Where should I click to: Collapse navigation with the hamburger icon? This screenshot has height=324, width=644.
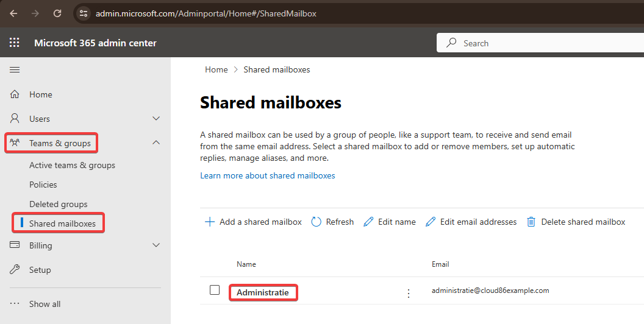[x=15, y=69]
